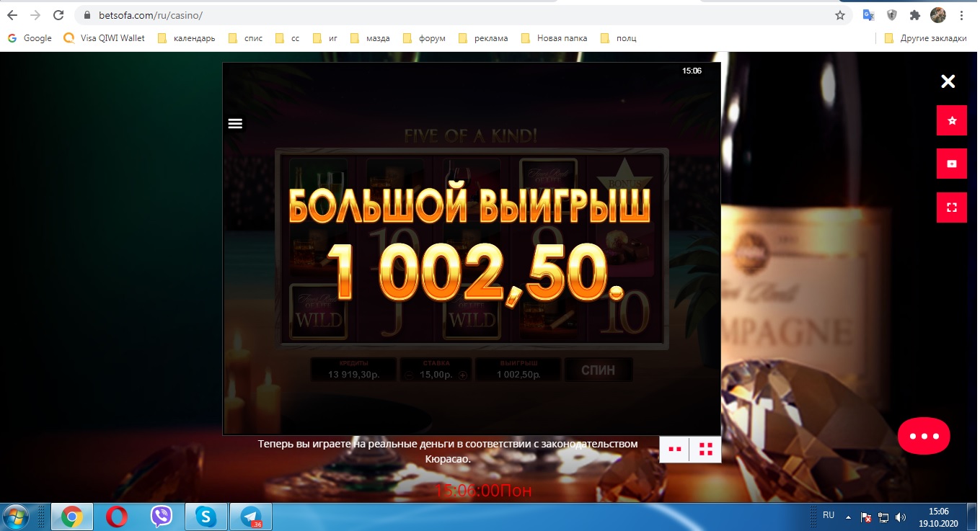
Task: Open the Windows Start menu
Action: point(16,517)
